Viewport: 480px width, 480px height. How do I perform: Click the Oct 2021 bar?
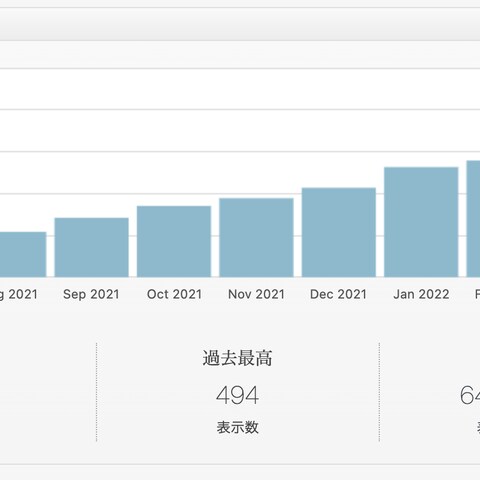click(174, 241)
